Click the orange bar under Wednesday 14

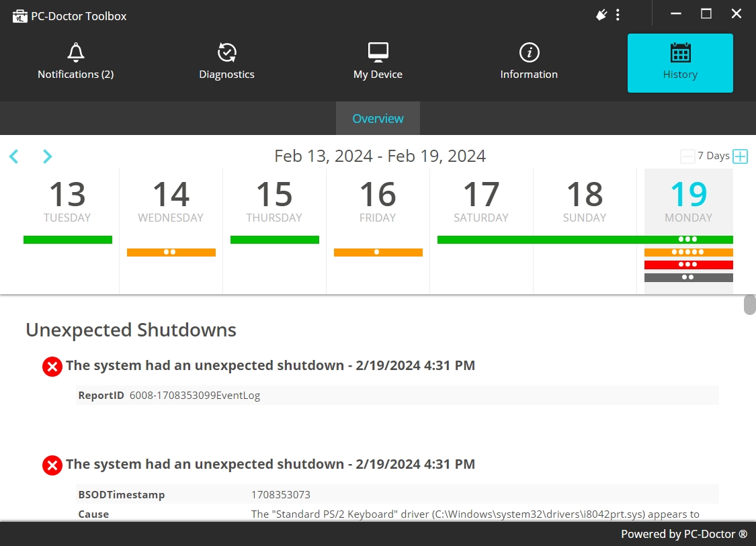[x=171, y=252]
